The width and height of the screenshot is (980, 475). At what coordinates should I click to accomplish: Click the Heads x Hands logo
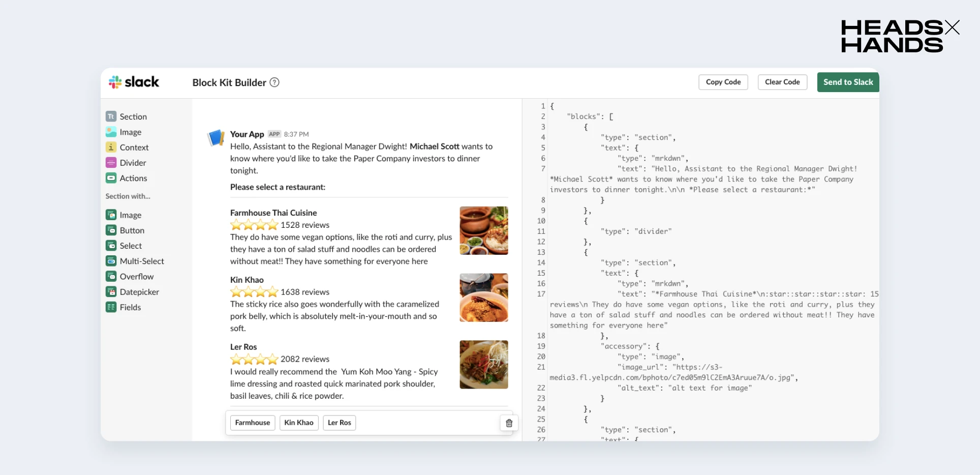point(900,36)
